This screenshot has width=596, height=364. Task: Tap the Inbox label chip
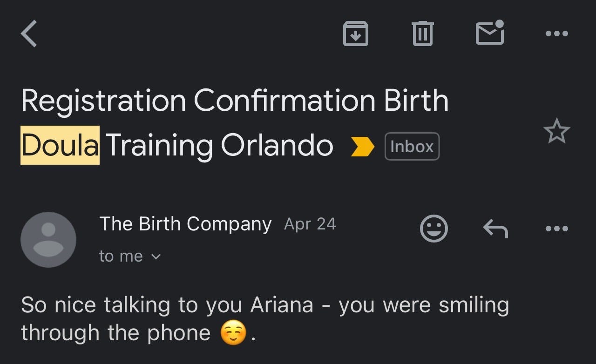click(412, 147)
